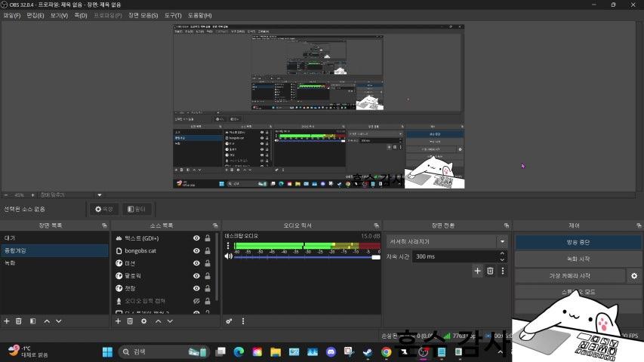Image resolution: width=644 pixels, height=362 pixels.
Task: Add a scene transition with plus icon
Action: coord(477,271)
